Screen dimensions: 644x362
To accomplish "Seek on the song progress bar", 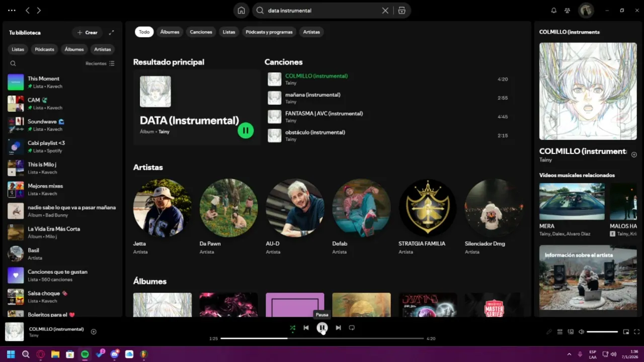I will 322,338.
